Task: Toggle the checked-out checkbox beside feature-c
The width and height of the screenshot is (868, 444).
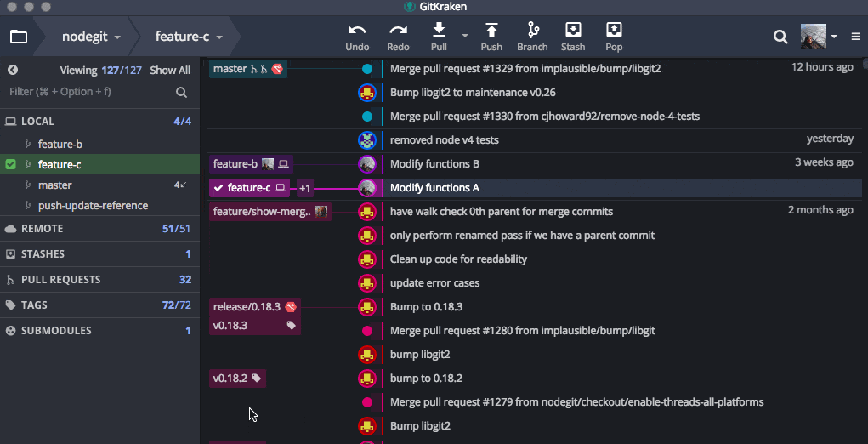Action: [x=10, y=164]
